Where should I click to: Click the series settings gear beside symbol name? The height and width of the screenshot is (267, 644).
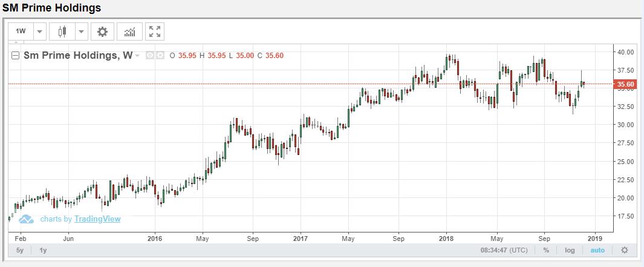click(160, 56)
